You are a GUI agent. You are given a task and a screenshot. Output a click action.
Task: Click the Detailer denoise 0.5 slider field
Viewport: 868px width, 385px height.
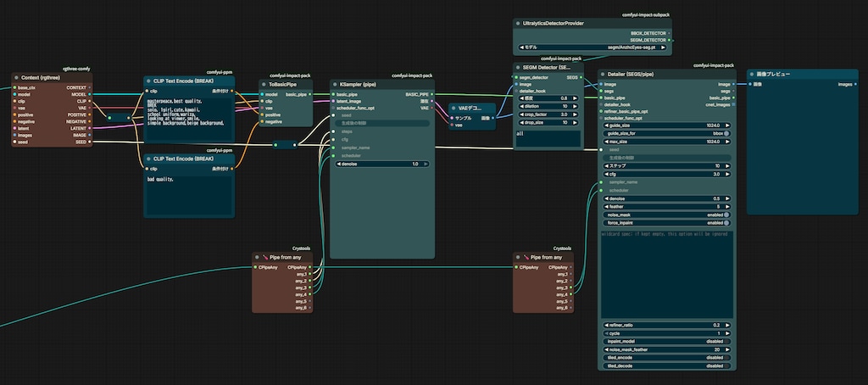(x=666, y=198)
